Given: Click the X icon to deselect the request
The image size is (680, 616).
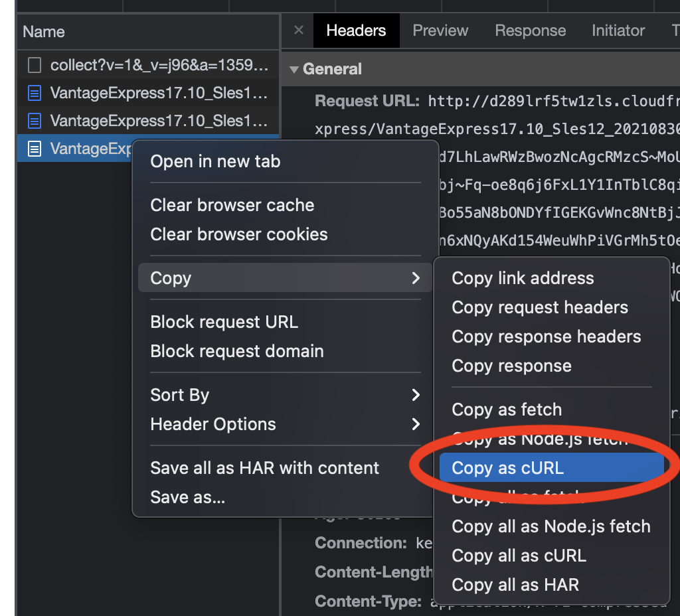Looking at the screenshot, I should [298, 30].
